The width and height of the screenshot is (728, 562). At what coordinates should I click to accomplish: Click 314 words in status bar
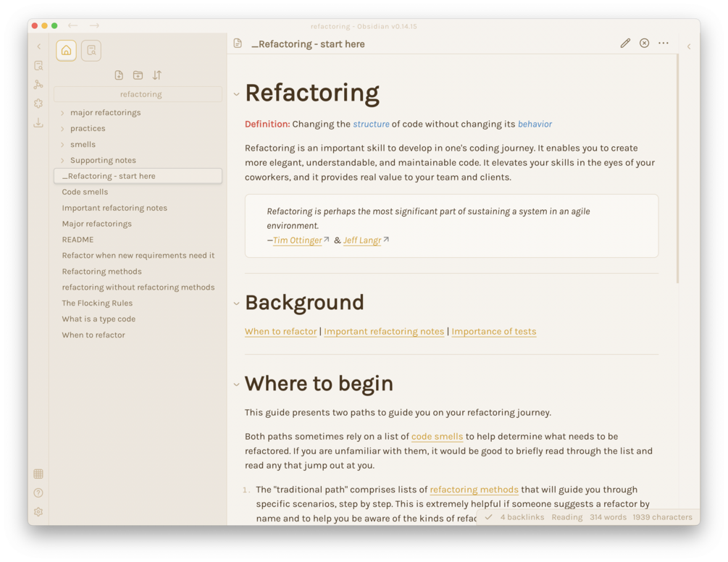[x=608, y=517]
